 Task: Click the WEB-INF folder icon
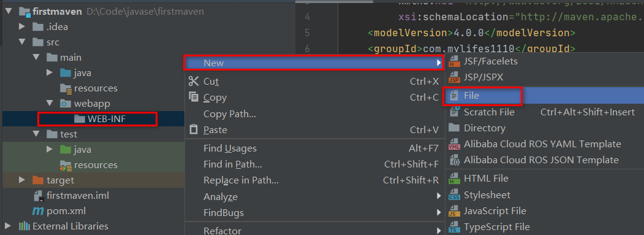tap(79, 119)
